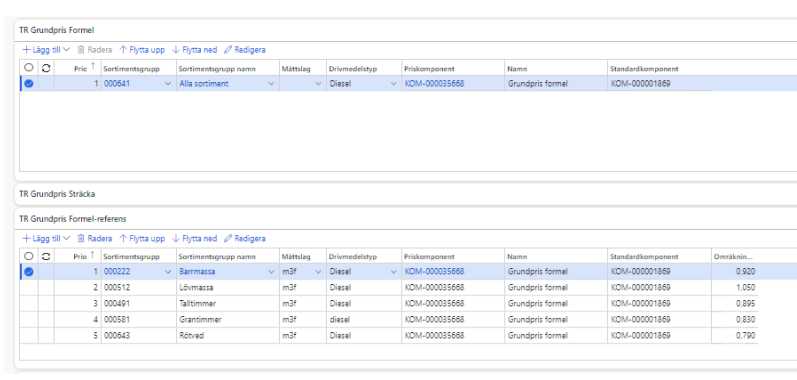This screenshot has width=797, height=380.
Task: Open KOM-000035668 link in Barrmassa row
Action: [x=435, y=272]
